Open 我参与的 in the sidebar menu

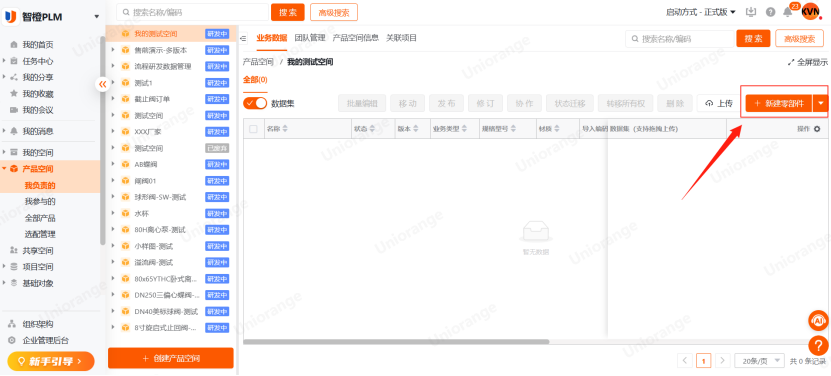coord(40,202)
